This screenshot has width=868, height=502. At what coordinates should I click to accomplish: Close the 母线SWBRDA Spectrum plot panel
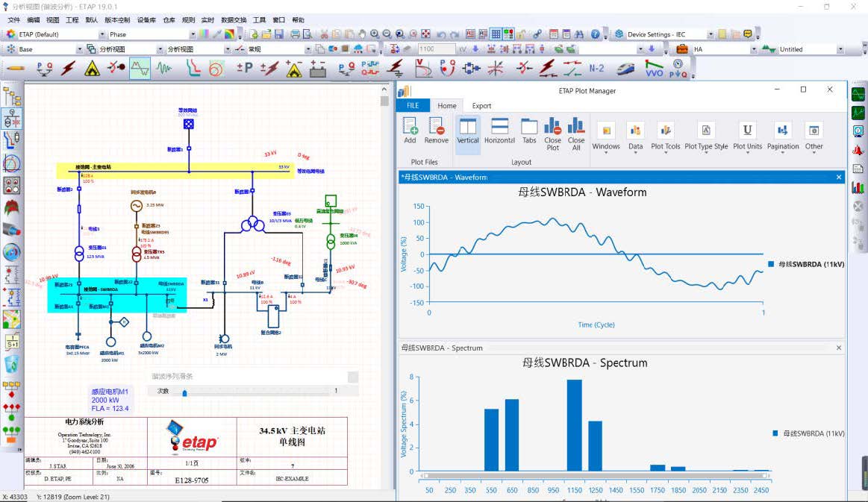pos(839,348)
